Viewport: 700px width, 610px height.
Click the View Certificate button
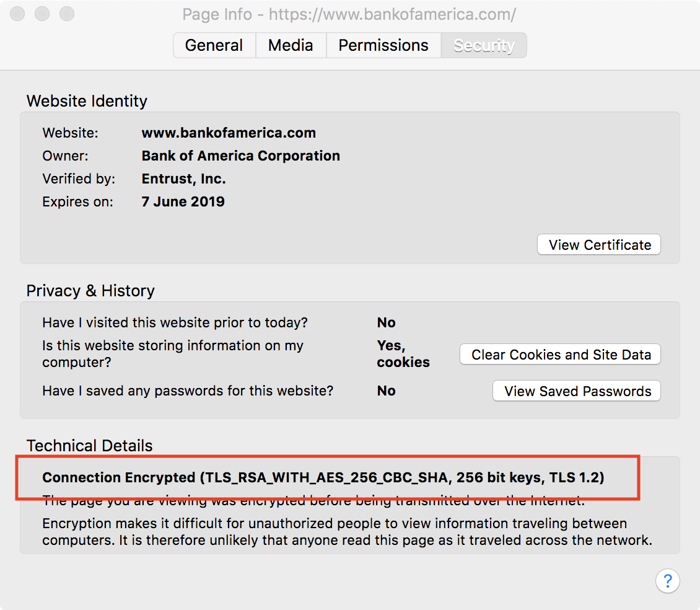[x=599, y=244]
